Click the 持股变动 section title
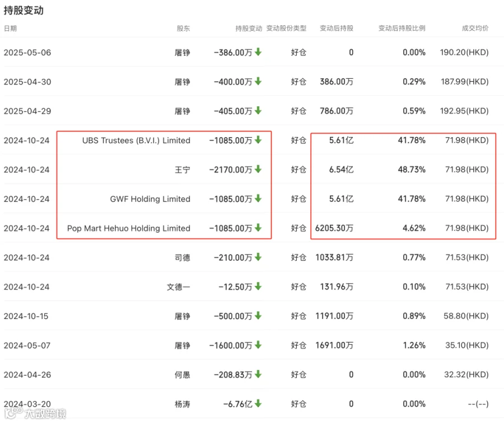The height and width of the screenshot is (423, 504). tap(24, 10)
